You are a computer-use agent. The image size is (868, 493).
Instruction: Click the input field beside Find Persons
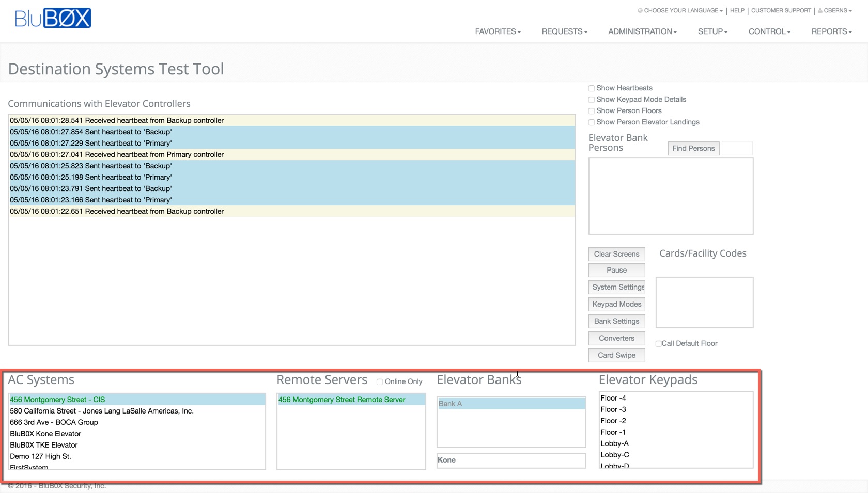[737, 148]
